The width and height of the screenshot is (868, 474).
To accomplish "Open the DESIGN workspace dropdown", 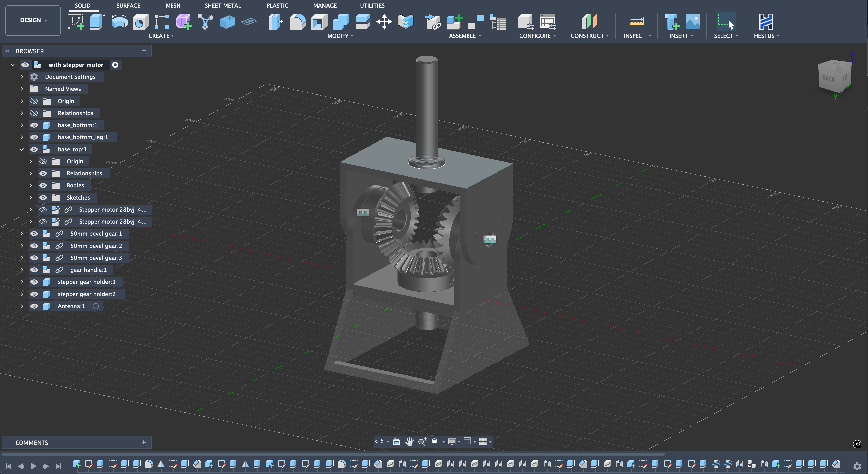I will coord(33,20).
